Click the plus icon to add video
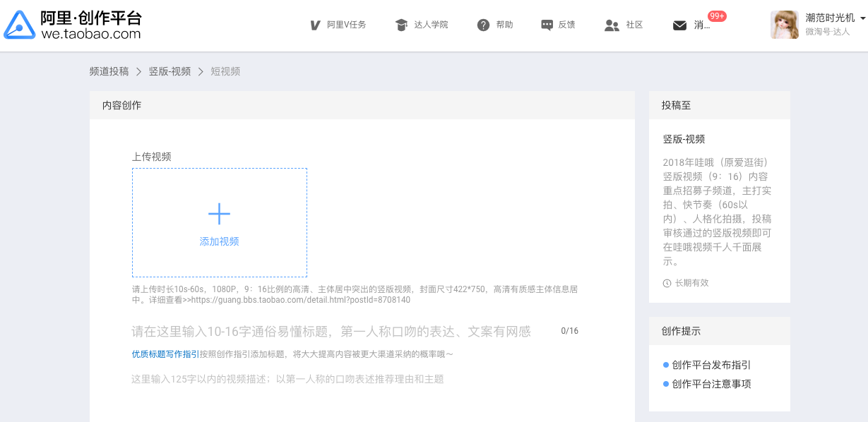The image size is (868, 422). point(219,214)
